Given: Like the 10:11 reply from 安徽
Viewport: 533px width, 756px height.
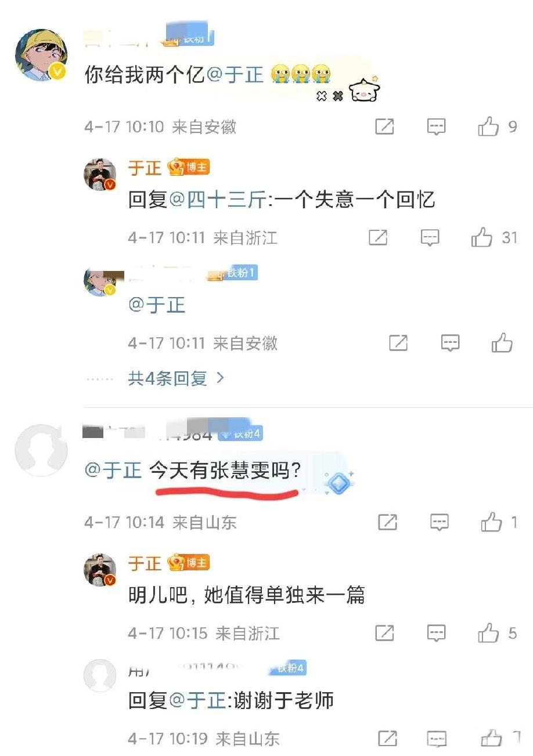Looking at the screenshot, I should coord(502,343).
